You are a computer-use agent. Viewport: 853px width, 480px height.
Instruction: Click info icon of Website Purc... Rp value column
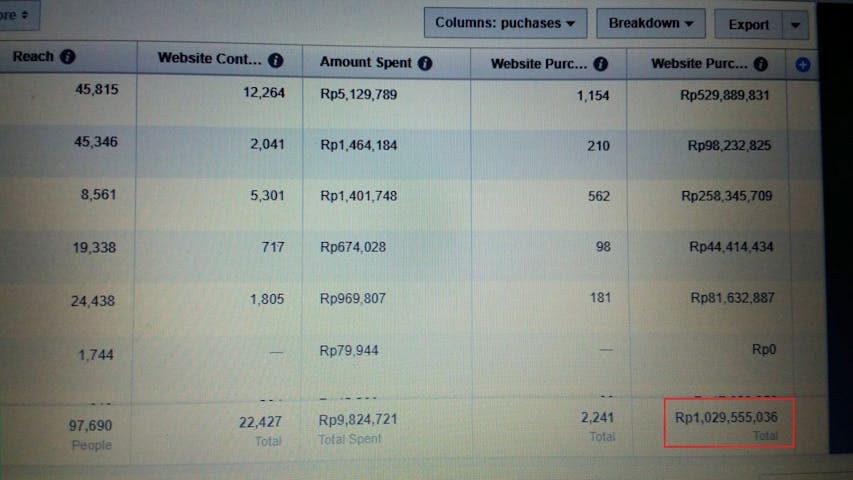pyautogui.click(x=761, y=65)
